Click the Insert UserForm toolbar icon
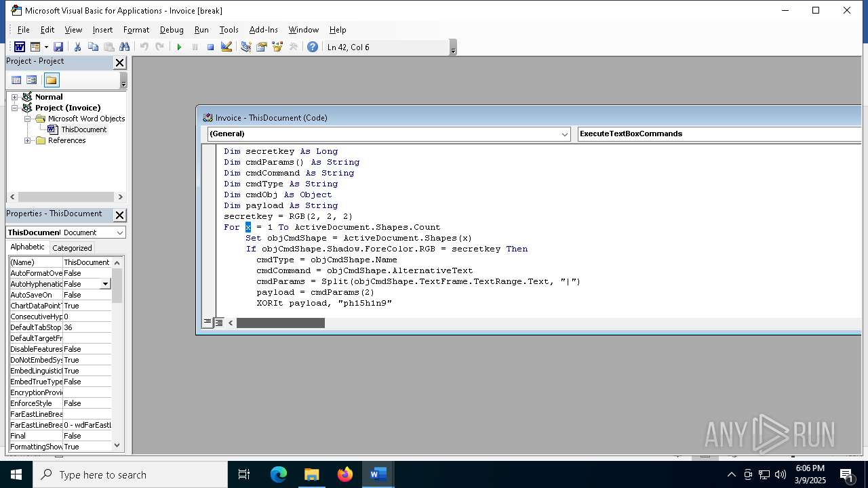The image size is (868, 488). [x=35, y=47]
